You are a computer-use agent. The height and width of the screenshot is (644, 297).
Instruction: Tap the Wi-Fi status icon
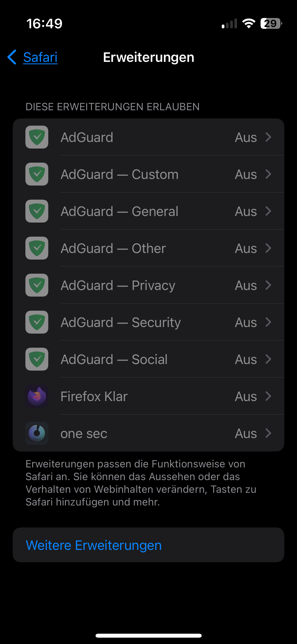(248, 24)
